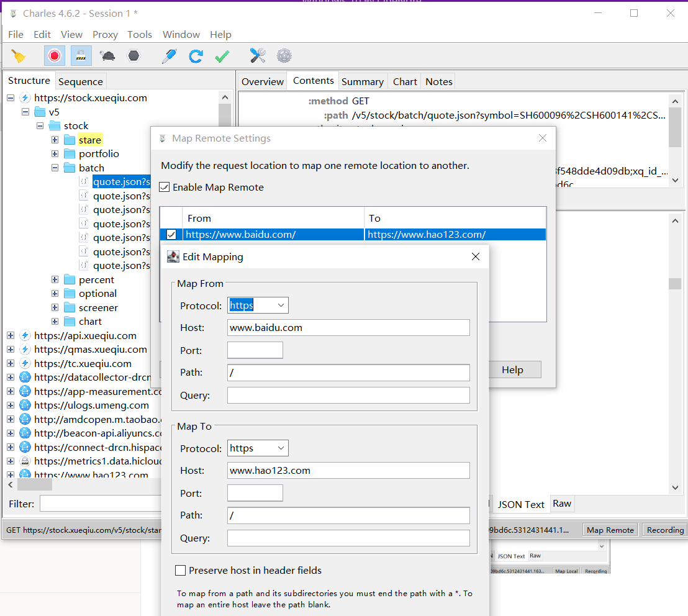The width and height of the screenshot is (688, 616).
Task: Expand the percent folder node
Action: 55,280
